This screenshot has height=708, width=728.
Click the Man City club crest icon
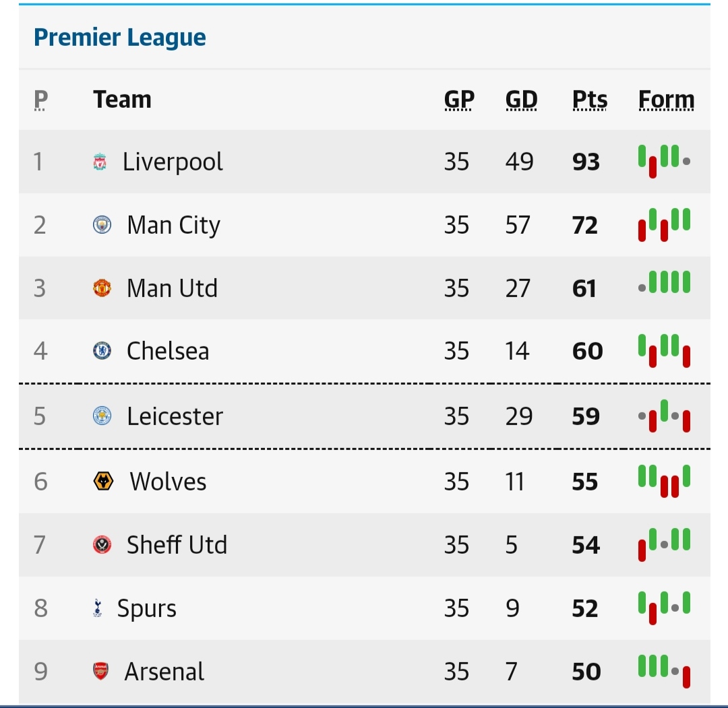(x=102, y=225)
